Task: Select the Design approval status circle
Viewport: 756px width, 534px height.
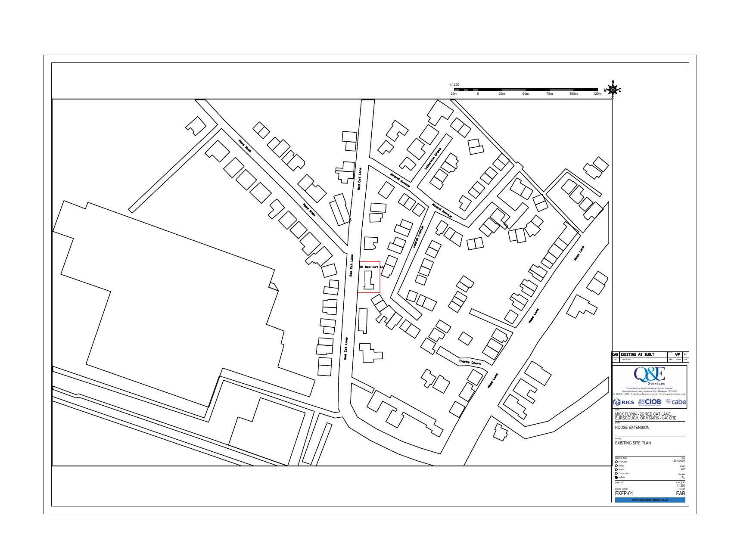Action: tap(616, 466)
